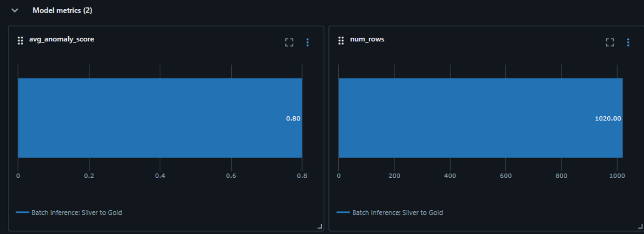This screenshot has height=234, width=644.
Task: Click the 0.4 axis tick label
Action: pyautogui.click(x=160, y=176)
